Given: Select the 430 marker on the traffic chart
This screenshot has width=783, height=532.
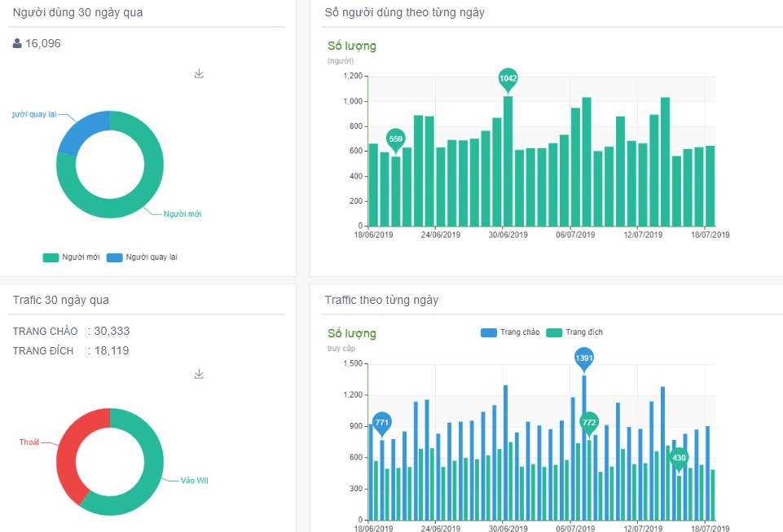Looking at the screenshot, I should coord(680,457).
